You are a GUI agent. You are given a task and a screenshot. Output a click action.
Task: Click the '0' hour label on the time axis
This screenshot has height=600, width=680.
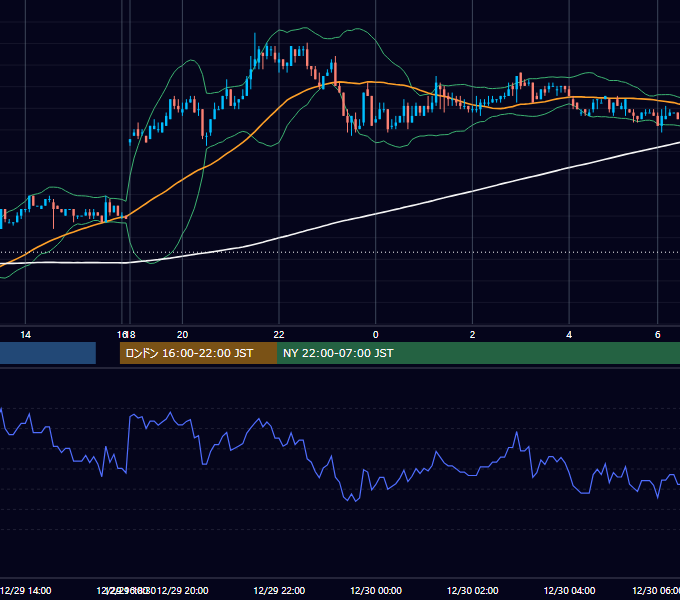point(376,335)
